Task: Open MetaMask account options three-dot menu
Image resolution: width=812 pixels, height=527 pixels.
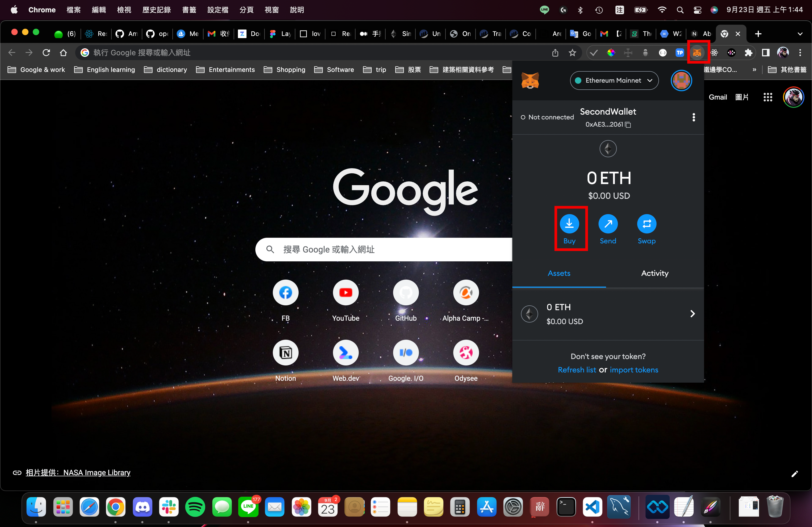Action: pyautogui.click(x=693, y=117)
